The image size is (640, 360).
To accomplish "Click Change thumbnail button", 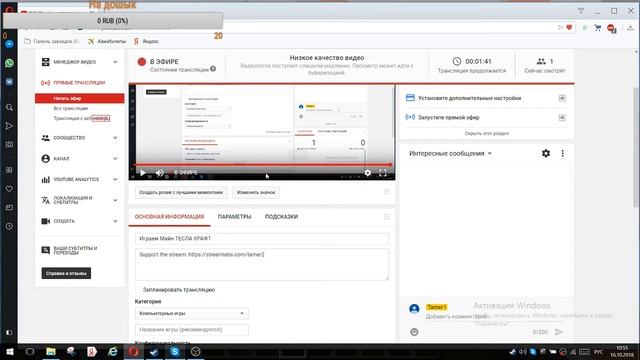I will 256,192.
